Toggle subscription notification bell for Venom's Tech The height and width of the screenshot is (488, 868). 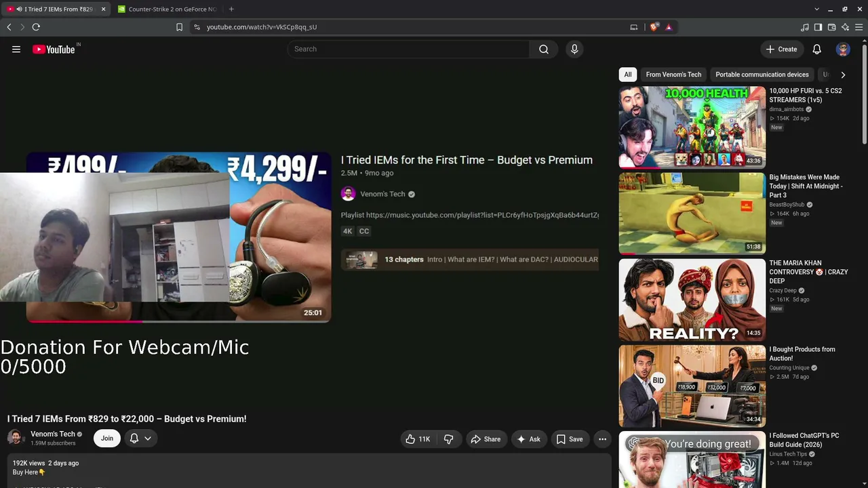pyautogui.click(x=140, y=439)
